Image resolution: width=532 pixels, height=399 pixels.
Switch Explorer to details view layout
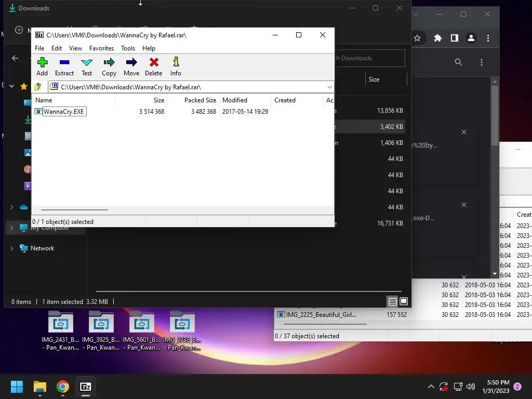(393, 301)
